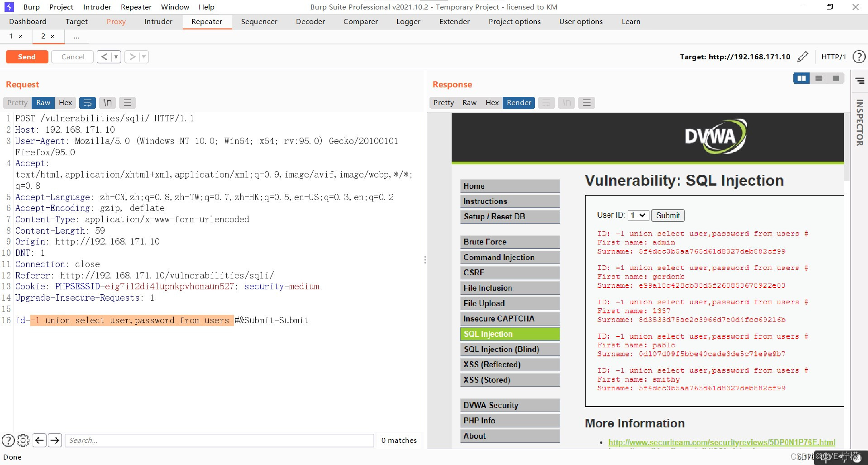The width and height of the screenshot is (868, 465).
Task: Go back in request history
Action: [x=104, y=57]
